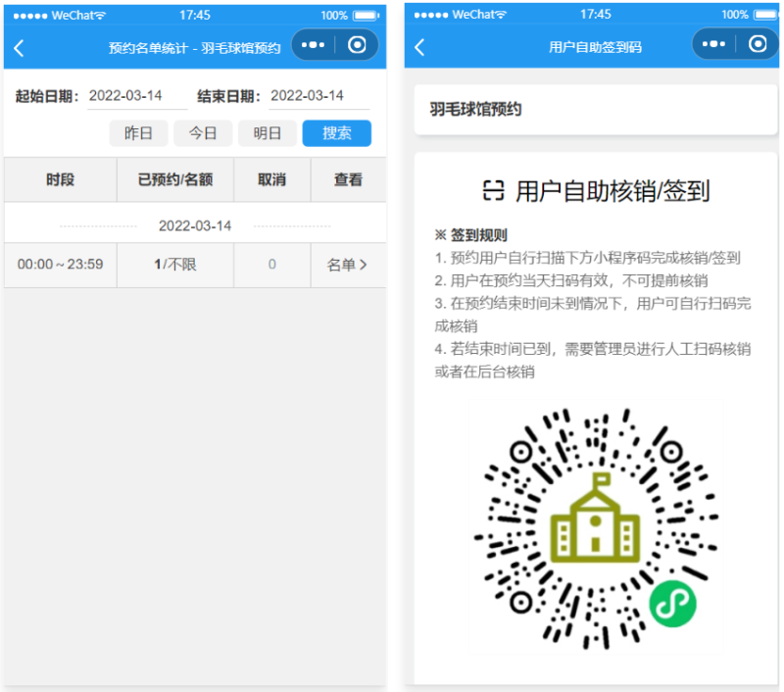Open the more options (•••) menu on the left panel
The height and width of the screenshot is (692, 784).
pos(313,44)
